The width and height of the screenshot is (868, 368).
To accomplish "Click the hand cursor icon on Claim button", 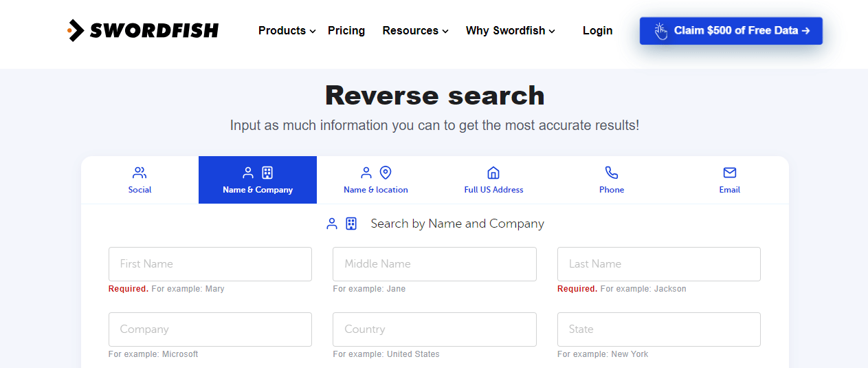I will 660,31.
